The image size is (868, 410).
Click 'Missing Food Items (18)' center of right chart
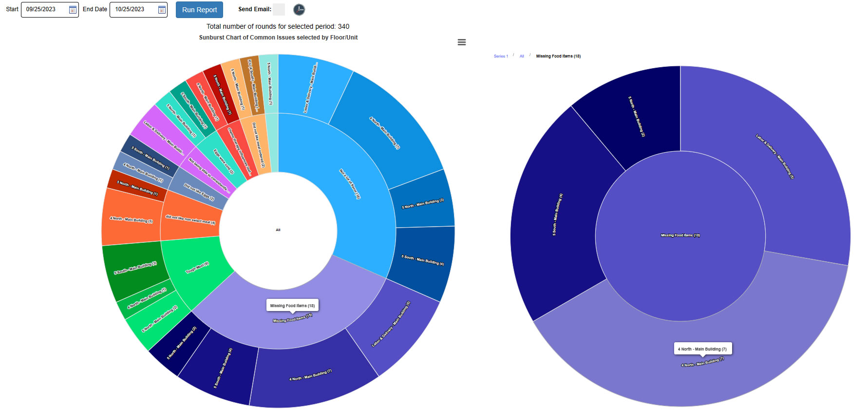tap(680, 235)
